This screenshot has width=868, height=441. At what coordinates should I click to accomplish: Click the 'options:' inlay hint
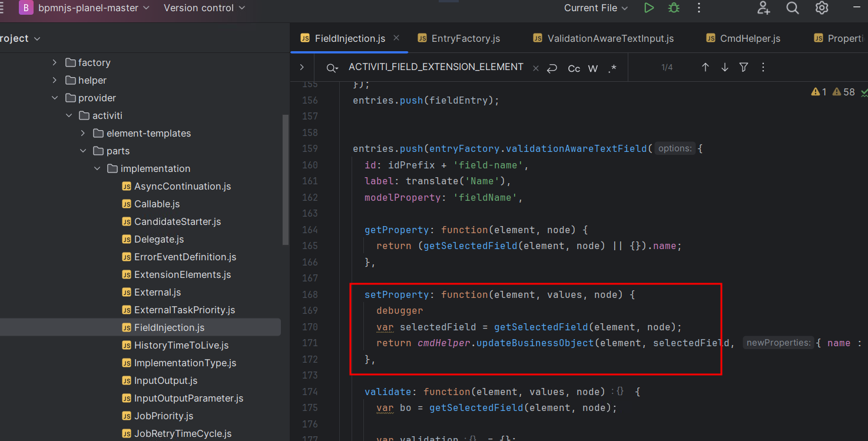point(675,148)
